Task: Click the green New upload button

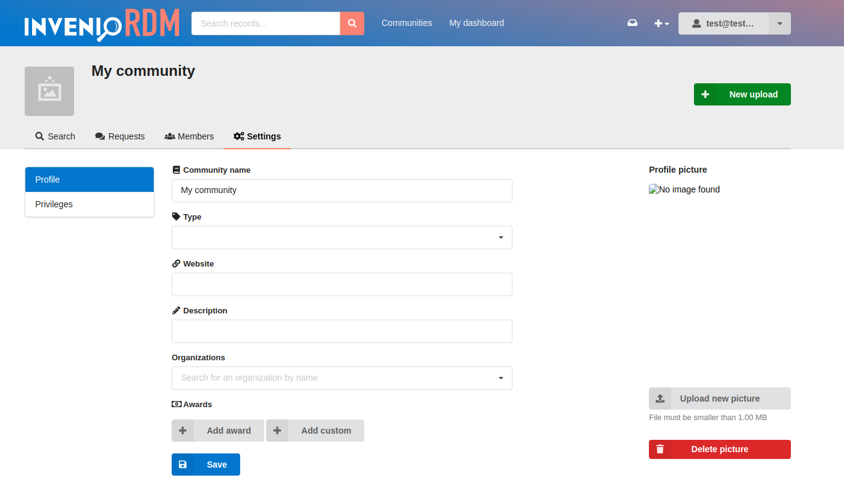Action: pos(742,94)
